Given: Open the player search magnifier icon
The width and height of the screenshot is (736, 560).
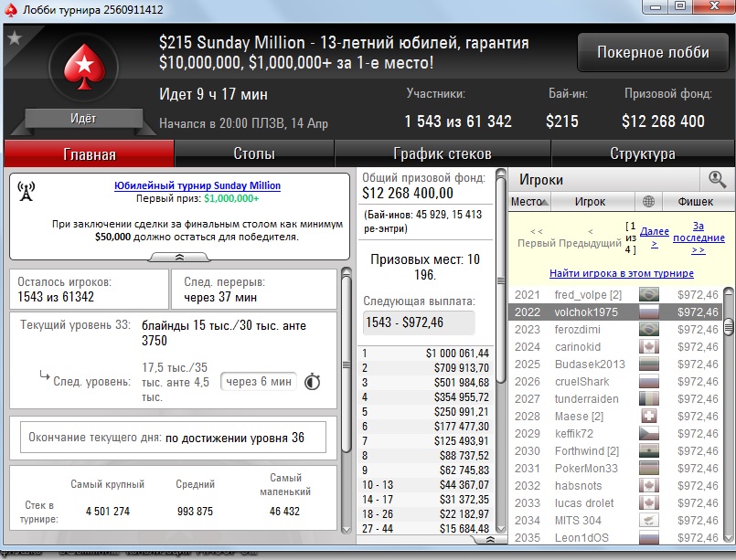Looking at the screenshot, I should coord(717,179).
